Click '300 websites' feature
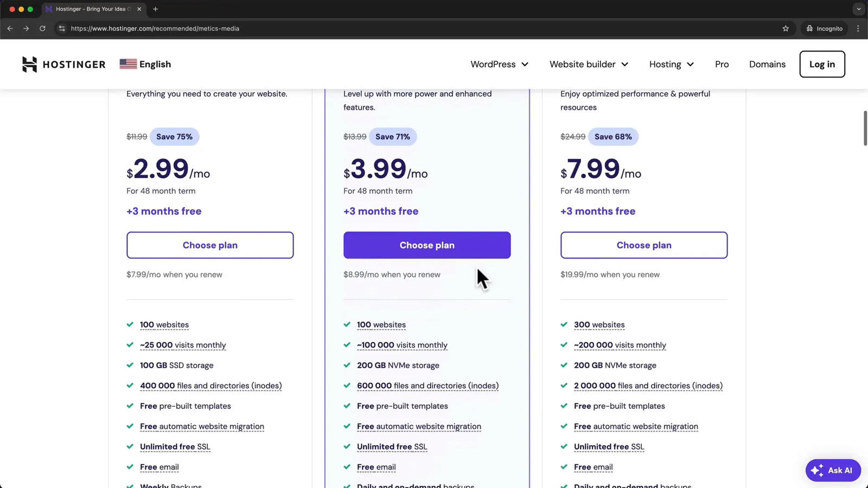This screenshot has width=868, height=488. (599, 325)
